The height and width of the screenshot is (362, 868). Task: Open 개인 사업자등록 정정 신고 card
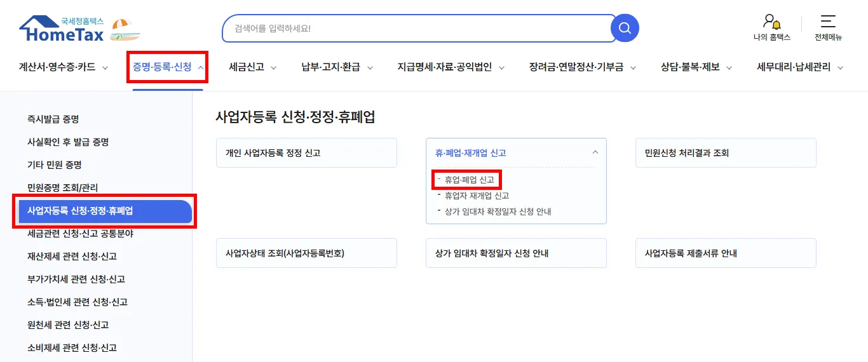pyautogui.click(x=306, y=153)
